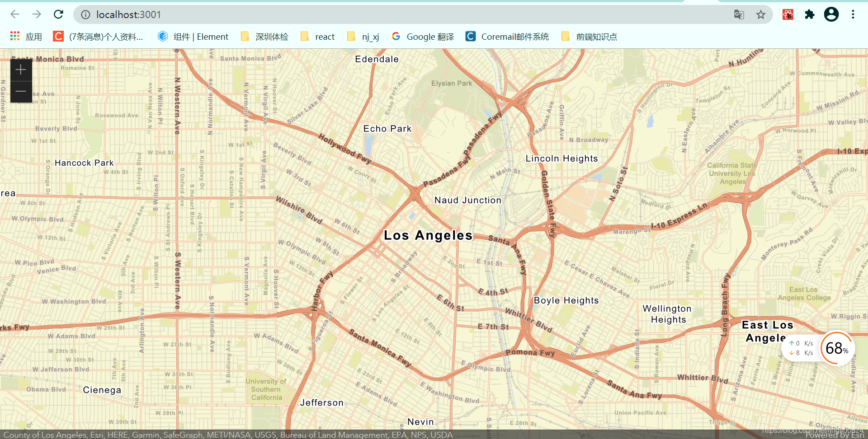Open the Extensions puzzle icon
868x439 pixels.
coord(809,14)
